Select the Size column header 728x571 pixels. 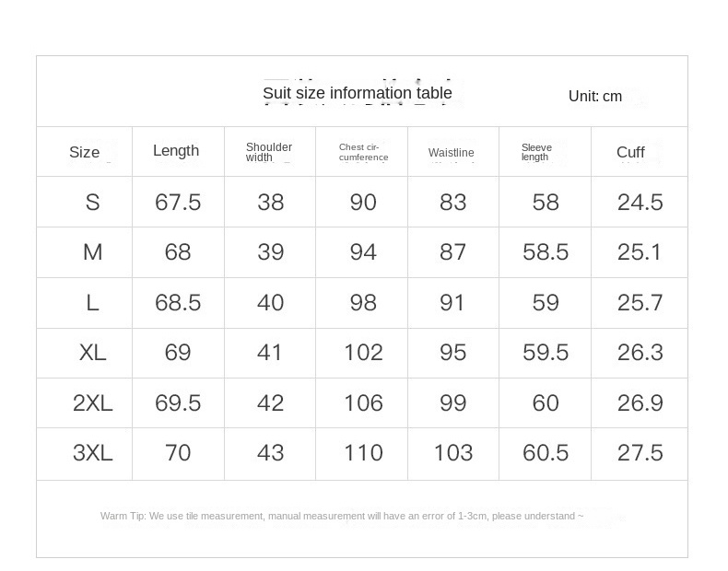[x=84, y=152]
